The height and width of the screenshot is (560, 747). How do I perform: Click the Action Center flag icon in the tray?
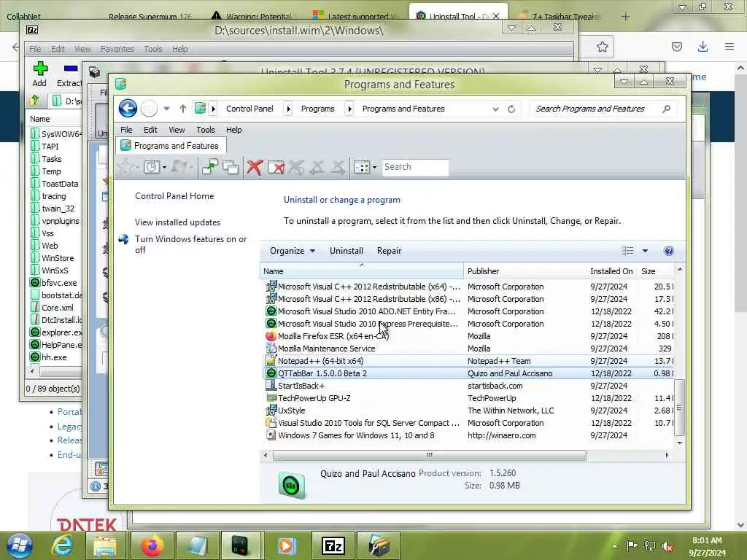click(x=632, y=545)
